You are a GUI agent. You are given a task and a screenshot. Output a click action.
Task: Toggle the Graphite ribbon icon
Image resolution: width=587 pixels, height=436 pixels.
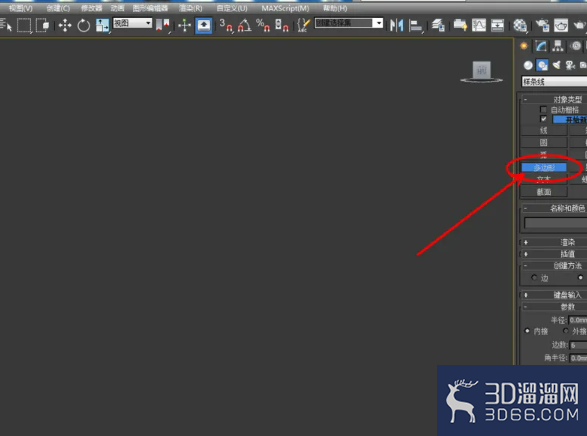tap(460, 25)
